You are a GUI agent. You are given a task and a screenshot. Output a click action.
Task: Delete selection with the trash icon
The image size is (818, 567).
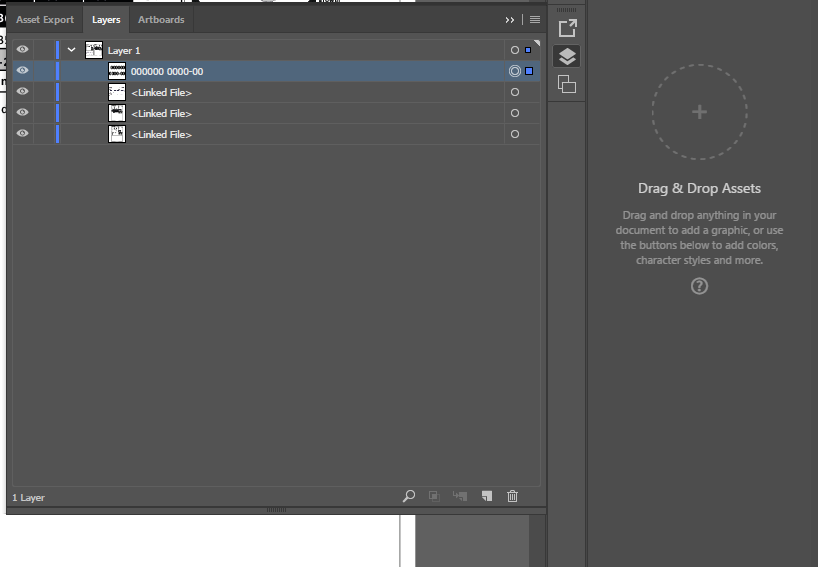pos(512,496)
